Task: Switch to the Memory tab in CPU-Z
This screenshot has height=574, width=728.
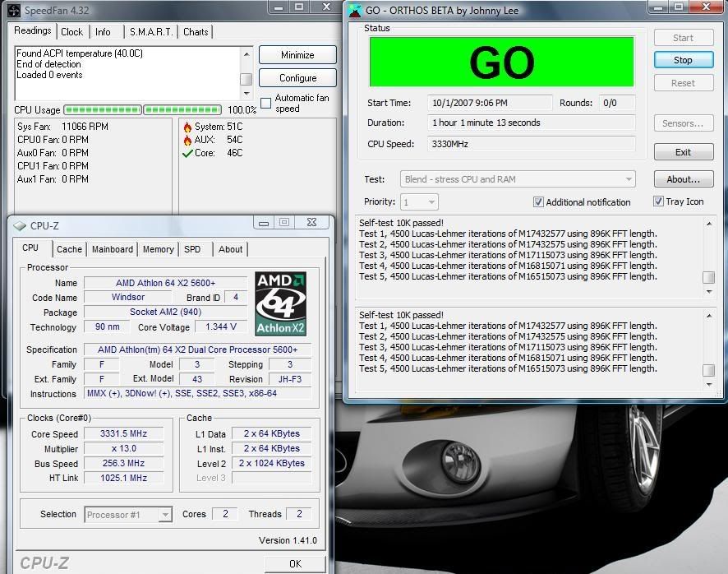Action: coord(159,249)
